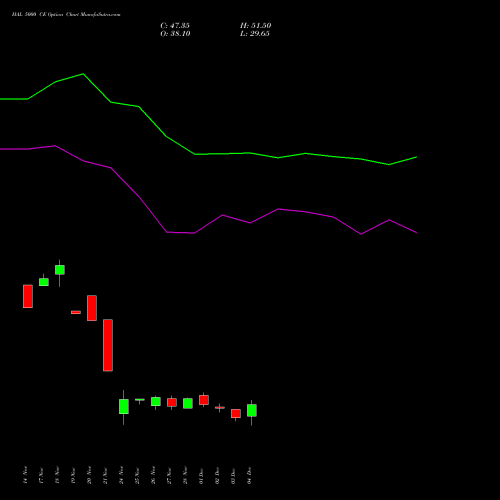Click the '14 Nov' date axis label

(x=25, y=475)
